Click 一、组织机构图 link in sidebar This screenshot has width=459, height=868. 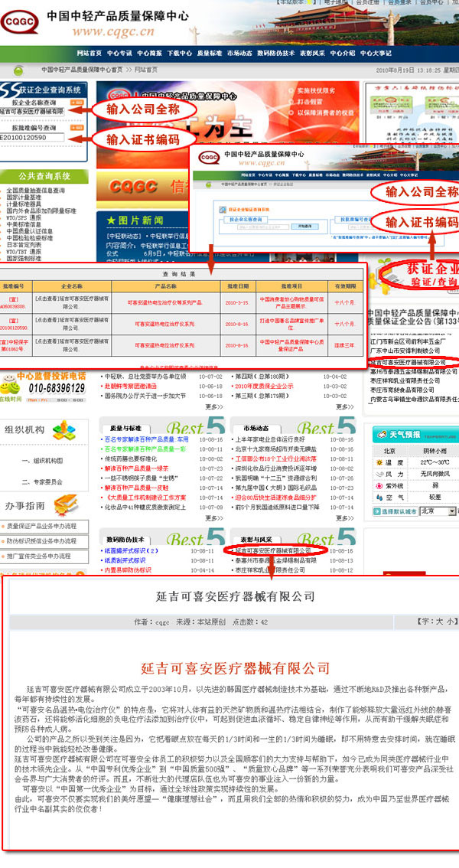42,461
